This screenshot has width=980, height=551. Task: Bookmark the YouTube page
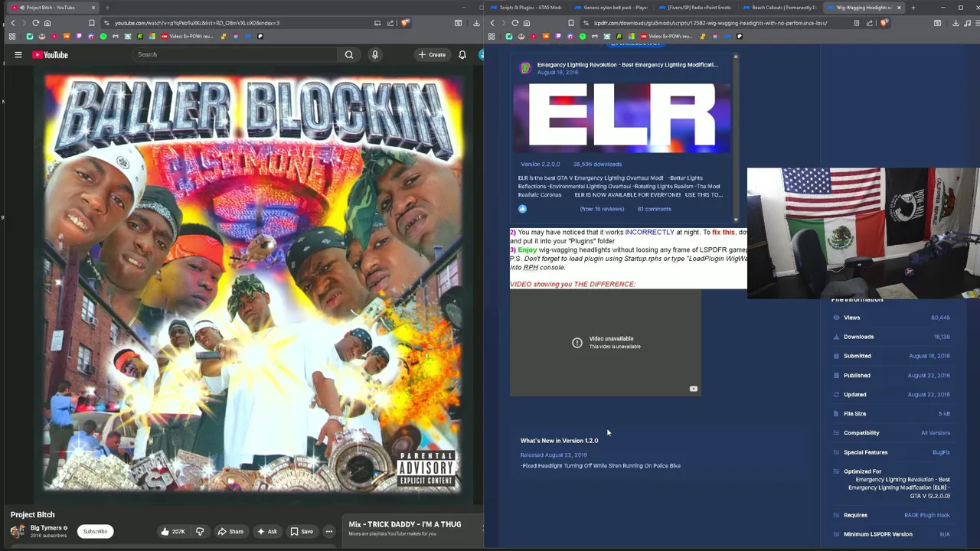(92, 23)
